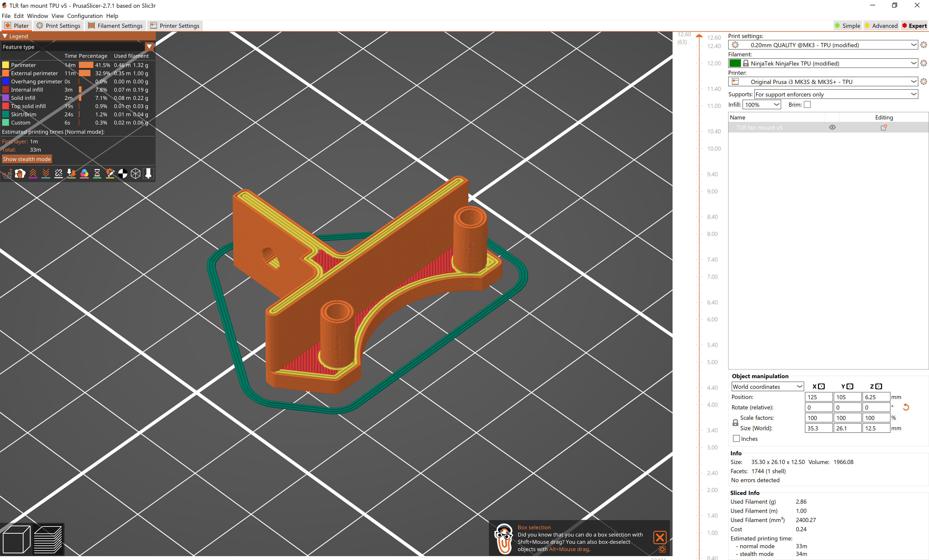Toggle Travel moves visibility in legend toolbar
Viewport: 929px width, 560px height.
7,173
